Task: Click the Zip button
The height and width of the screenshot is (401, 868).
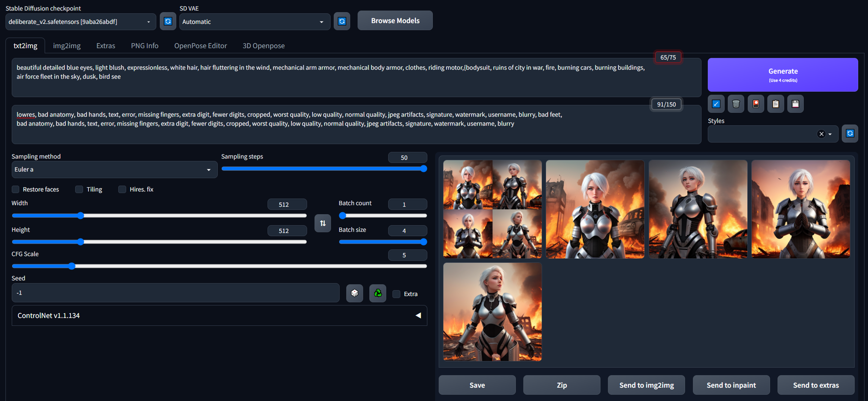Action: pos(562,385)
